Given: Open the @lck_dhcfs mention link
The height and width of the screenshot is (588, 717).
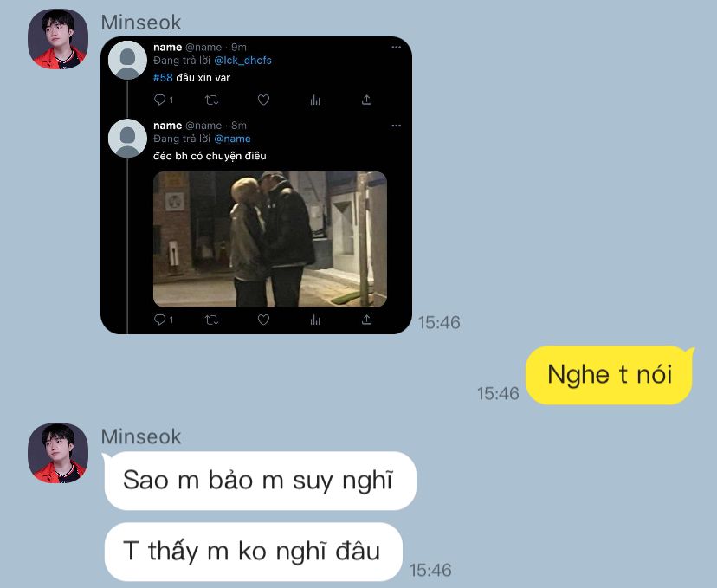Looking at the screenshot, I should click(242, 61).
